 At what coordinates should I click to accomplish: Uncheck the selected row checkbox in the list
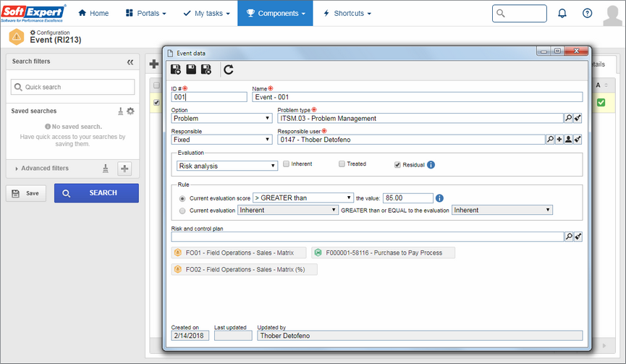(156, 103)
